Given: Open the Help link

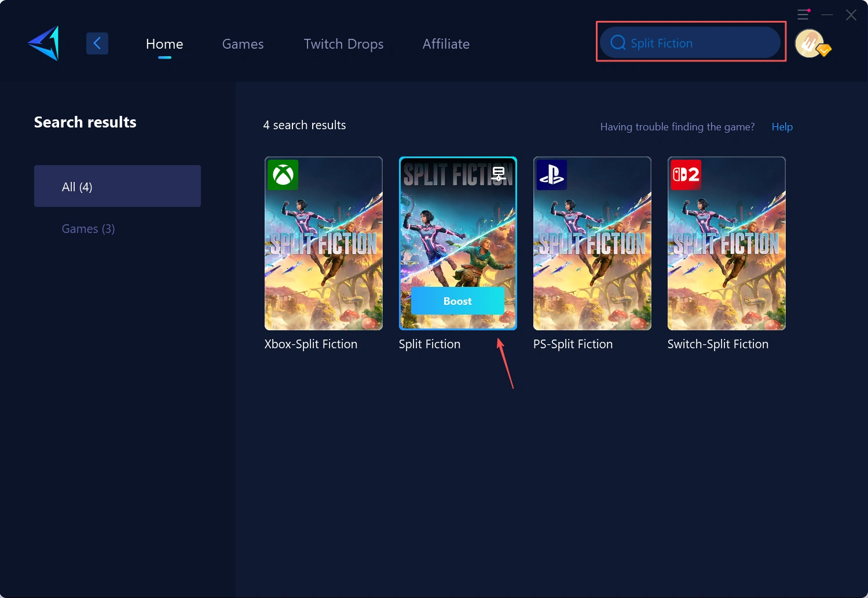Looking at the screenshot, I should 782,126.
